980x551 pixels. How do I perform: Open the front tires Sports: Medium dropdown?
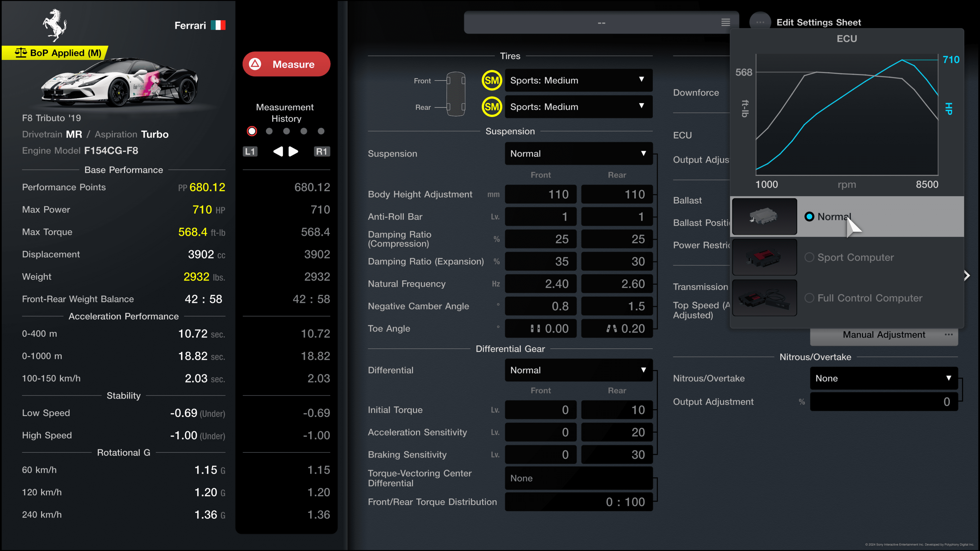click(x=578, y=80)
